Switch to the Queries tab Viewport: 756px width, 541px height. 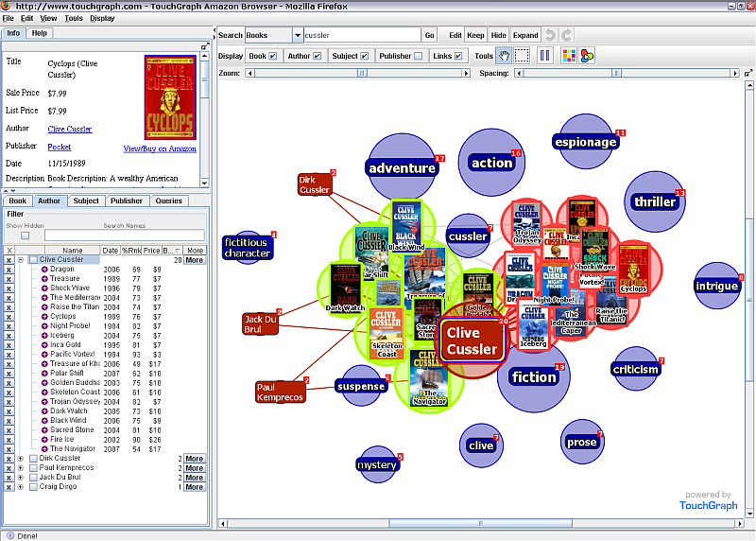pos(169,201)
